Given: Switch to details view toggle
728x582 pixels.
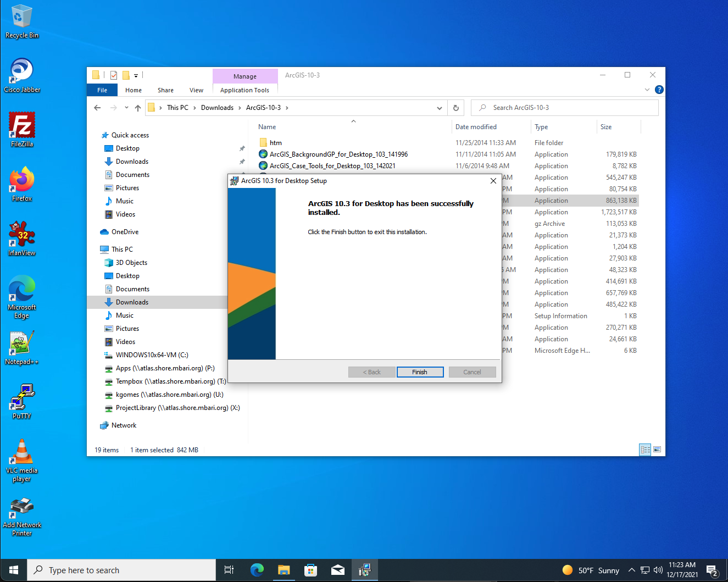Looking at the screenshot, I should coord(646,450).
